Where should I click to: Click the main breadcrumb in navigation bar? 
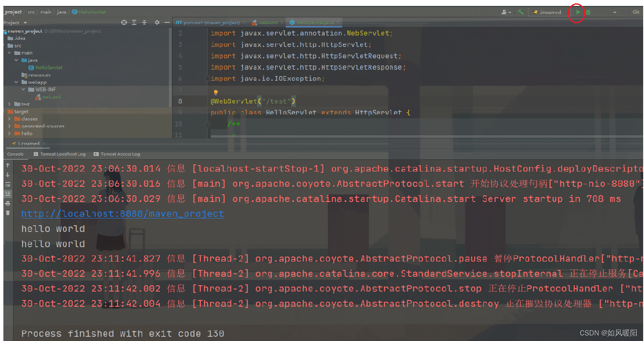pos(46,12)
